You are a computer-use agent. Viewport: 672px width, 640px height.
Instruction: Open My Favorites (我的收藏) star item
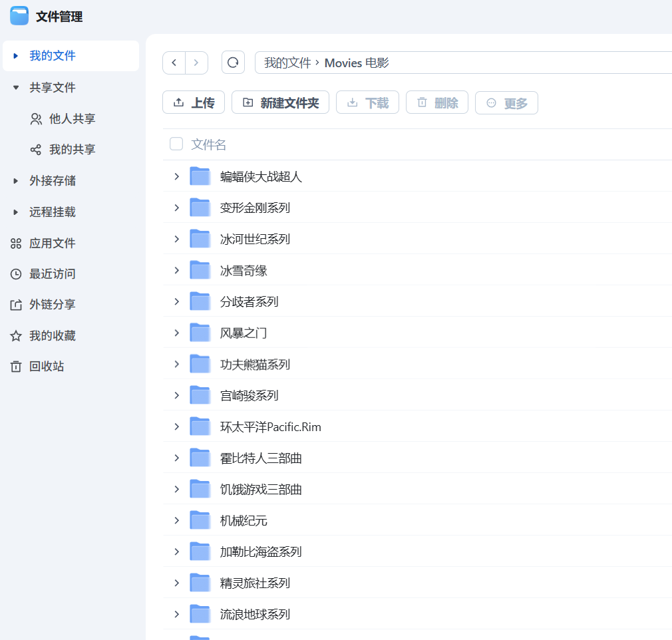pyautogui.click(x=52, y=336)
